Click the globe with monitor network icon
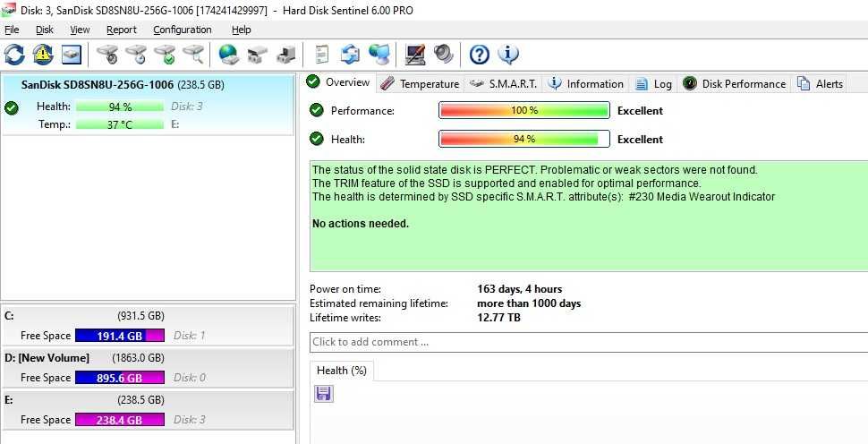The height and width of the screenshot is (444, 868). click(379, 55)
